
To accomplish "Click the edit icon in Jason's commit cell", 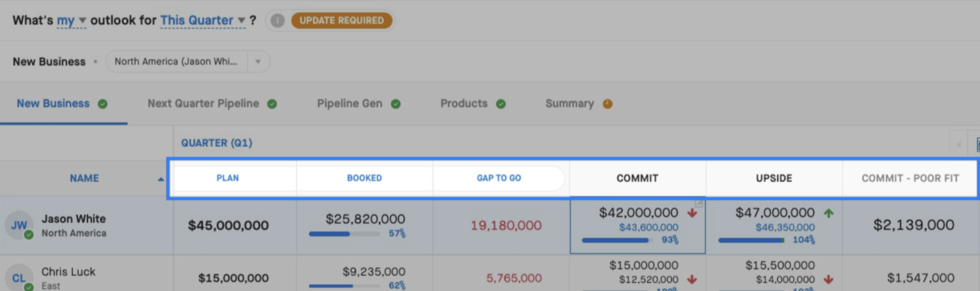I will click(699, 203).
